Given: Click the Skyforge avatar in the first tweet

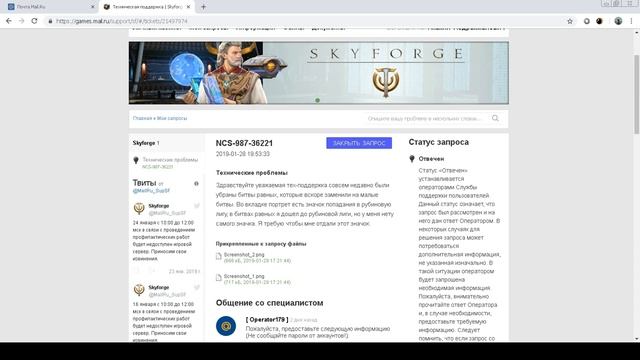Looking at the screenshot, I should coord(139,208).
